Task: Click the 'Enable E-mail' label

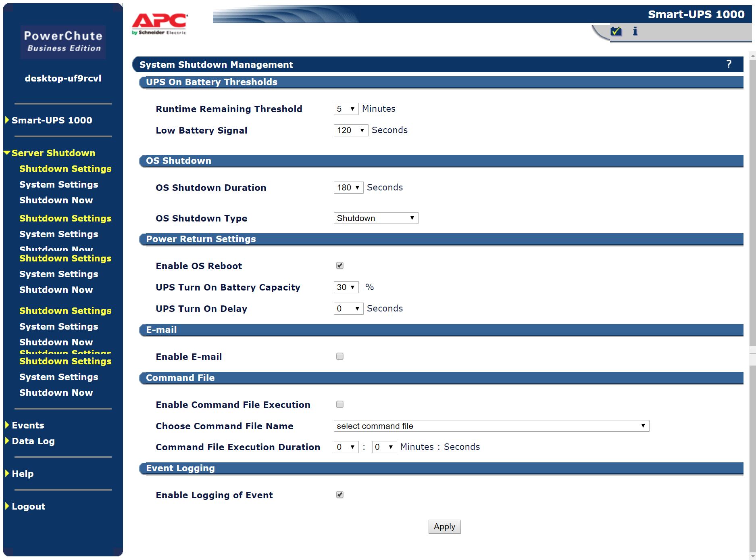Action: [189, 357]
